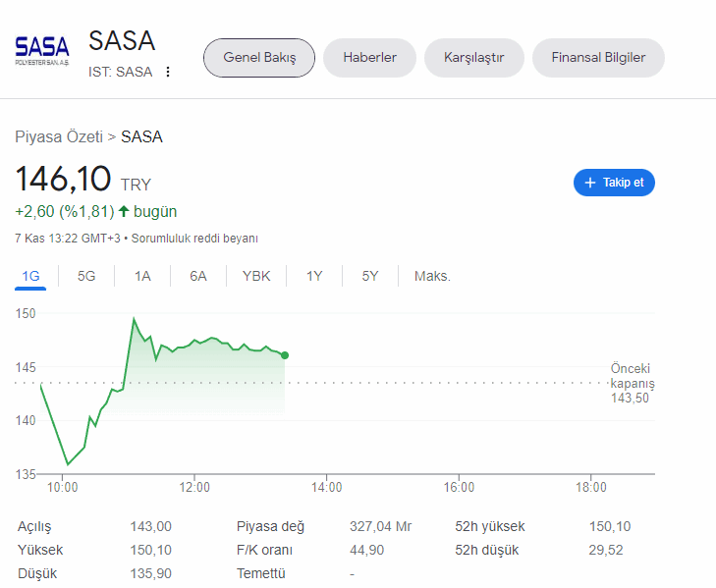Open the three-dot options menu beside IST: SASA
Image resolution: width=716 pixels, height=588 pixels.
pyautogui.click(x=168, y=72)
